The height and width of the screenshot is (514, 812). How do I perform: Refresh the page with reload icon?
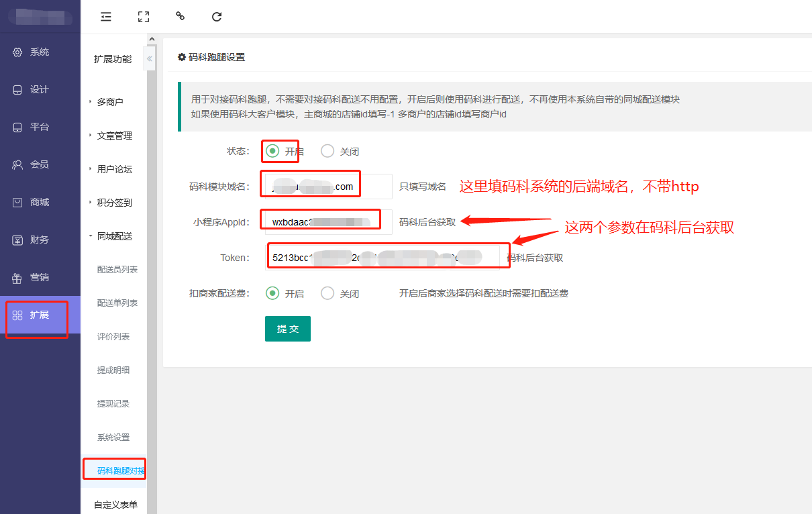(217, 17)
